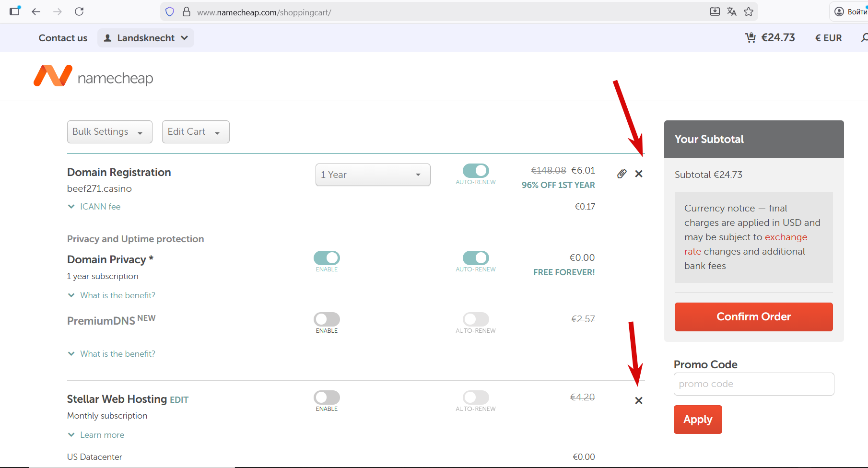Go back to the previous page

36,12
